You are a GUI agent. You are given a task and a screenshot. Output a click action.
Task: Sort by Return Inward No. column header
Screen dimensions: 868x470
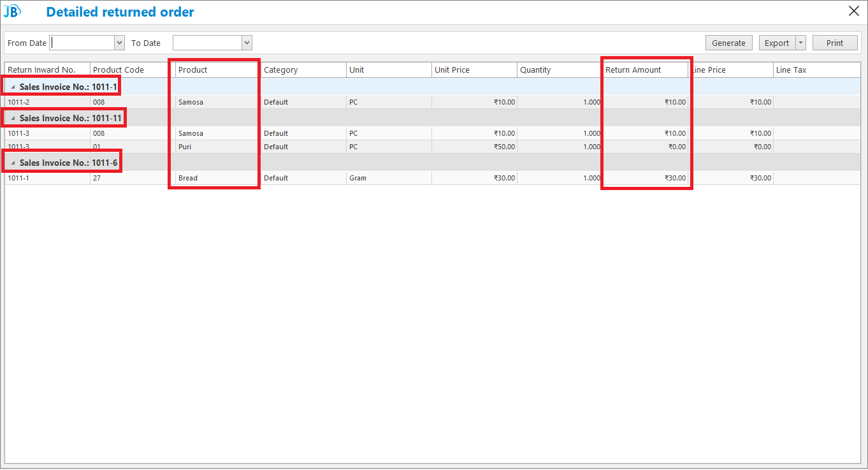[48, 70]
